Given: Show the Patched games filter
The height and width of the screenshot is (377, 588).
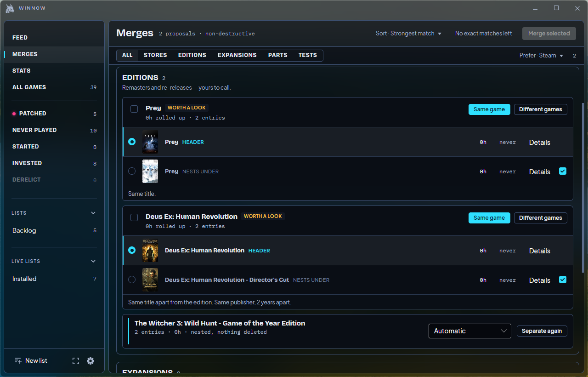Looking at the screenshot, I should coord(54,114).
